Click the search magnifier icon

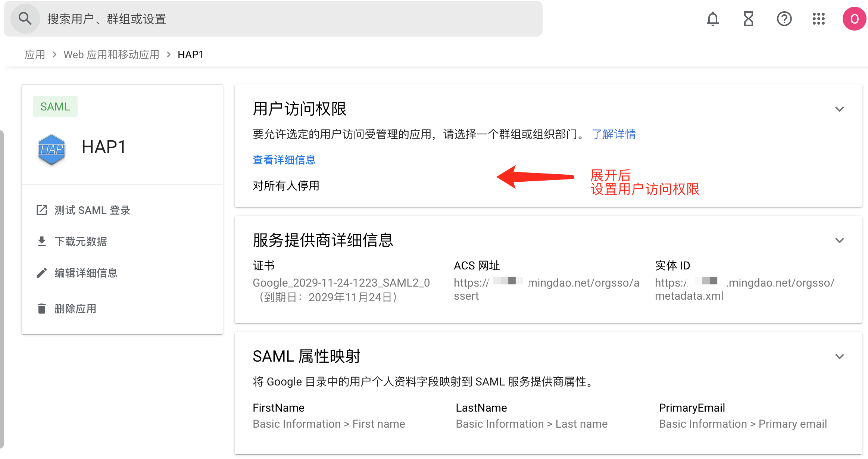(x=25, y=19)
